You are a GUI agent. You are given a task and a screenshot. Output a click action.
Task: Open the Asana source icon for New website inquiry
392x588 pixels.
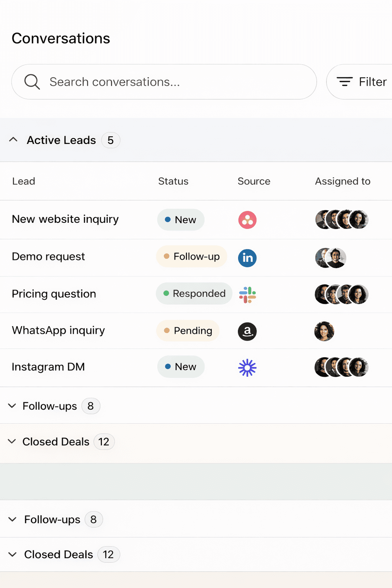(247, 220)
